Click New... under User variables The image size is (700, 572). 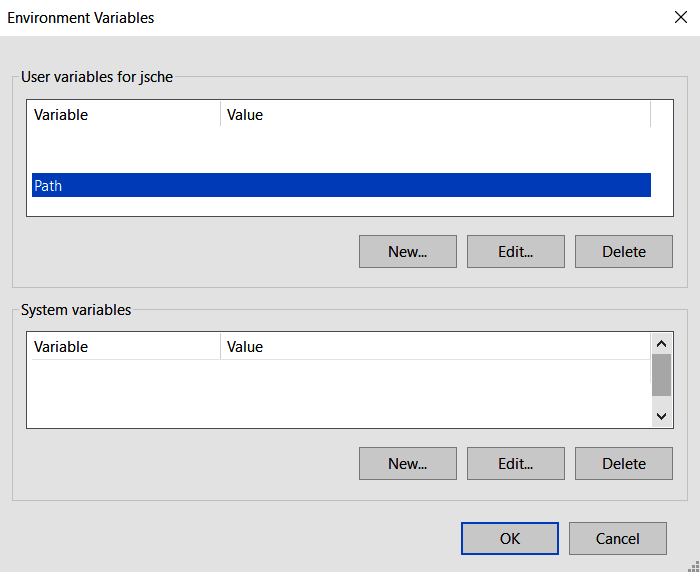point(407,252)
